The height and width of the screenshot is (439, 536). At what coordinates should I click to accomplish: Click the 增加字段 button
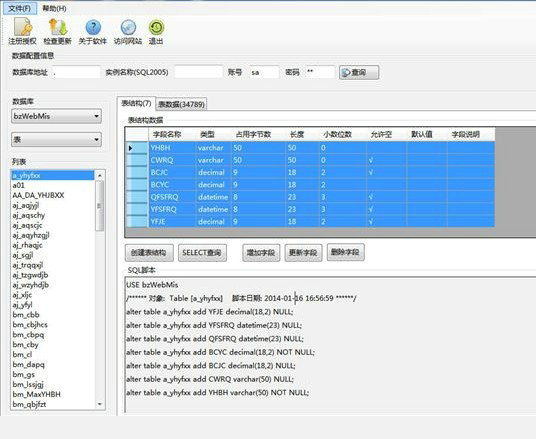[x=261, y=253]
